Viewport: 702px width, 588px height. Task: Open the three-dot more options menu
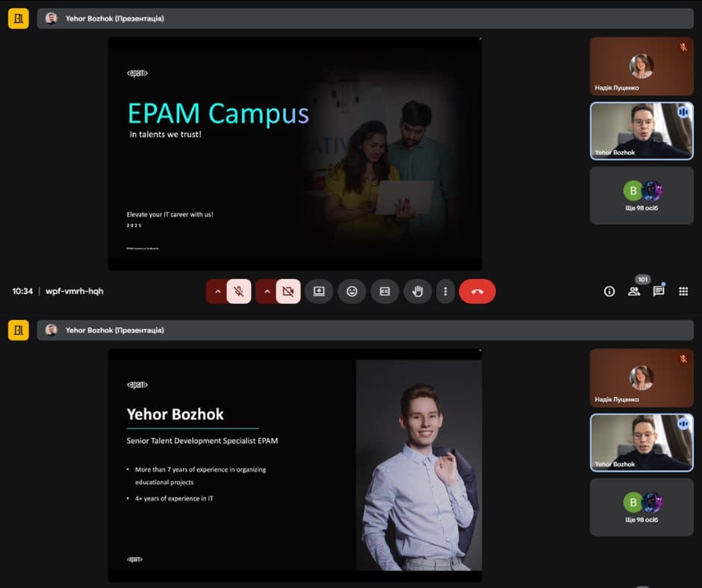(445, 291)
